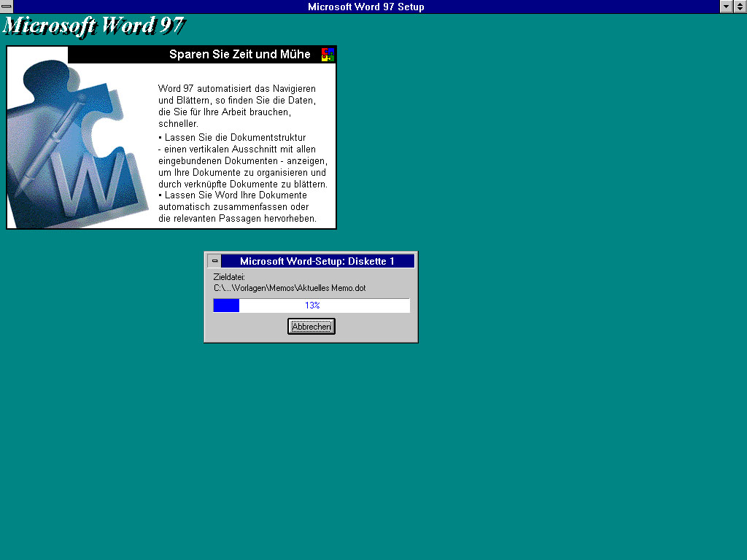Click the 'Zieldatei:' label
747x560 pixels.
229,276
